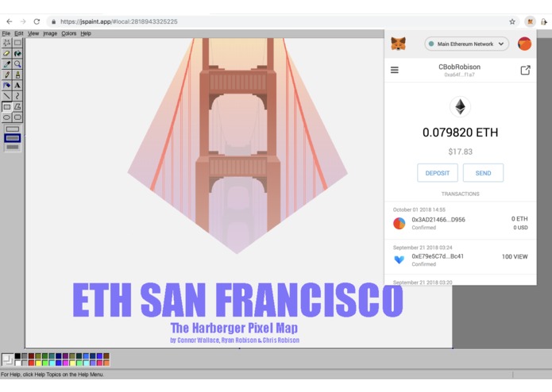Pick the Polygon tool
The width and height of the screenshot is (552, 392).
tap(17, 106)
